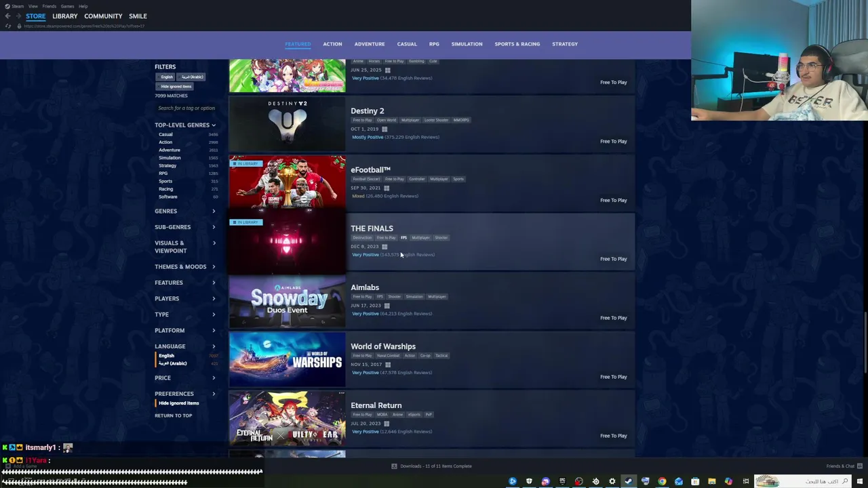Expand the Visuals & Viewpoint section
Viewport: 868px width, 488px height.
(x=185, y=247)
